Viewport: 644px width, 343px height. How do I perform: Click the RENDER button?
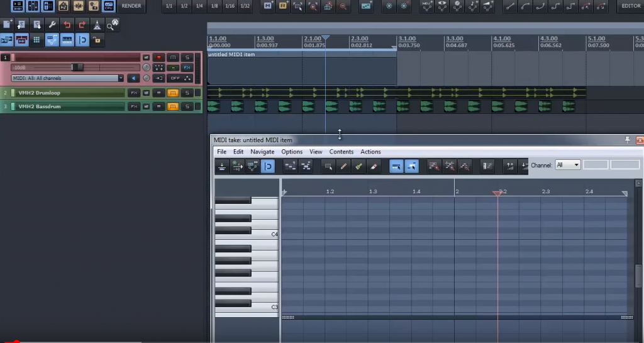131,6
